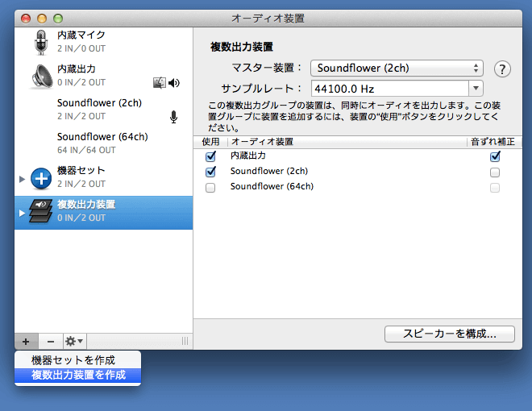Viewport: 532px width, 411px height.
Task: Click the 内蔵マイク microphone icon
Action: click(x=41, y=42)
